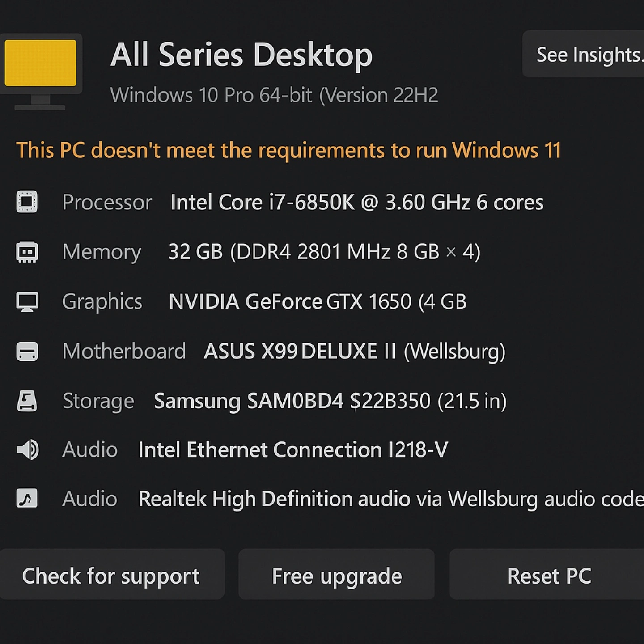Select the Intel Core i7-6850K processor entry
Image resolution: width=644 pixels, height=644 pixels.
coord(357,202)
